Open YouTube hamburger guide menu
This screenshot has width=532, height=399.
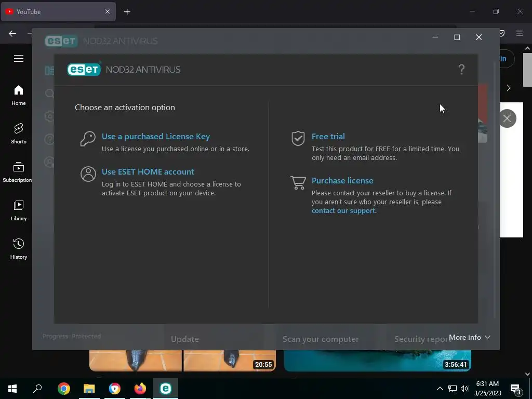pos(19,58)
